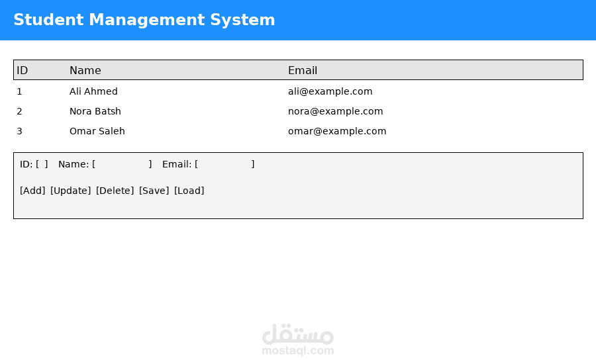Focus the Email input field

tap(224, 164)
